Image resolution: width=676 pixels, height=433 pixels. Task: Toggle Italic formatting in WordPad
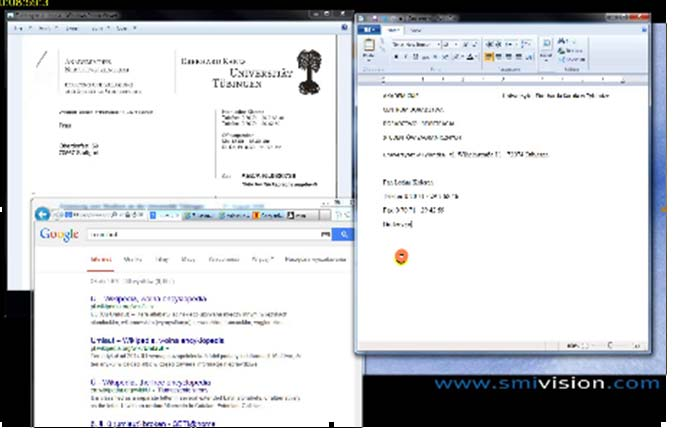pos(406,57)
